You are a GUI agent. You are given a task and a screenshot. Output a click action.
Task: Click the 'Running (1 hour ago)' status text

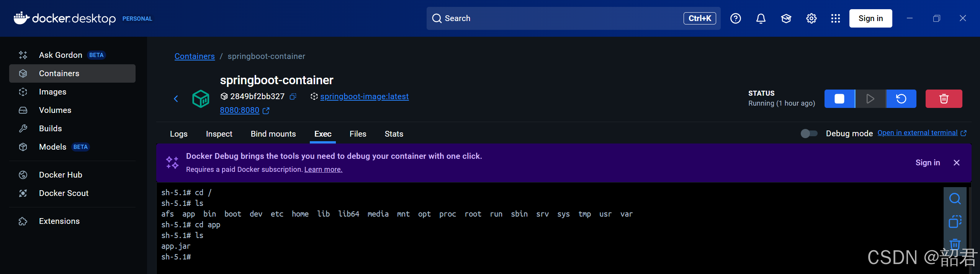pos(782,103)
